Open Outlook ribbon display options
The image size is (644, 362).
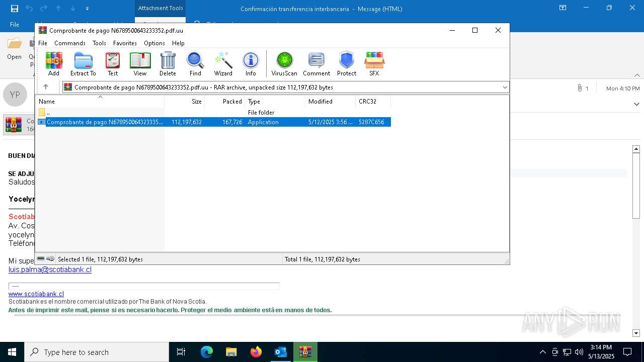pyautogui.click(x=563, y=8)
